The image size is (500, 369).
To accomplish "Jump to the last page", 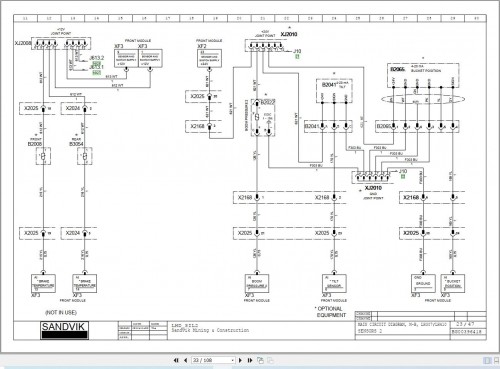I will pyautogui.click(x=250, y=360).
